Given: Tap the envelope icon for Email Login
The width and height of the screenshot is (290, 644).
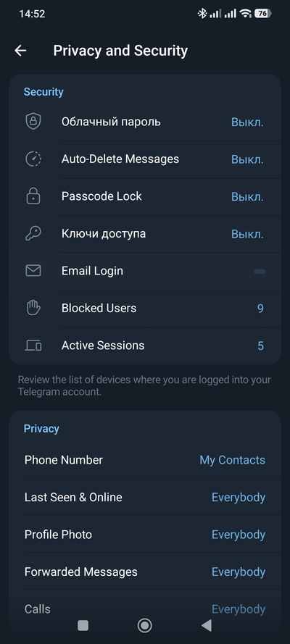Looking at the screenshot, I should [x=33, y=271].
